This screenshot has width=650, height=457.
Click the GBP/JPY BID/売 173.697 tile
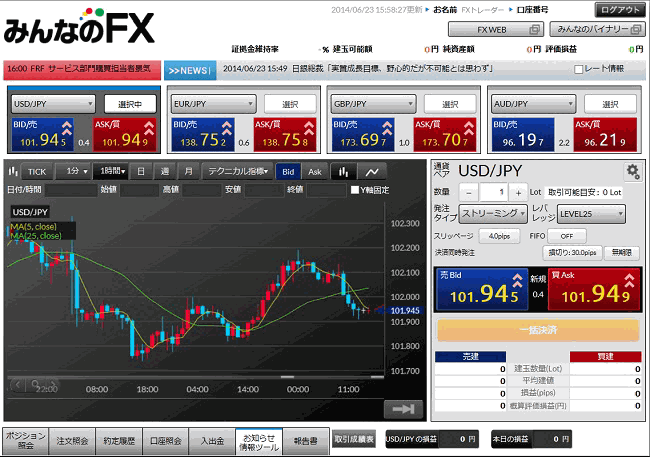[x=363, y=134]
